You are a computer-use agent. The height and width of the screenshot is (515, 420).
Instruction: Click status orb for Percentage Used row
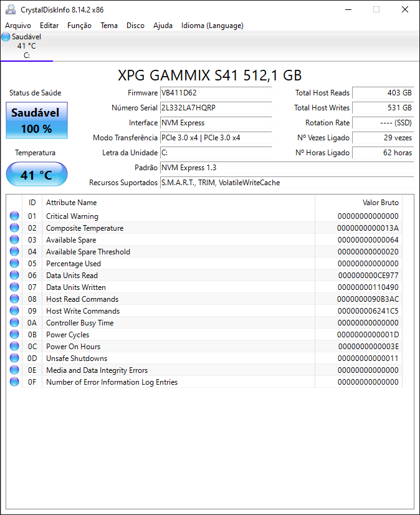point(14,263)
